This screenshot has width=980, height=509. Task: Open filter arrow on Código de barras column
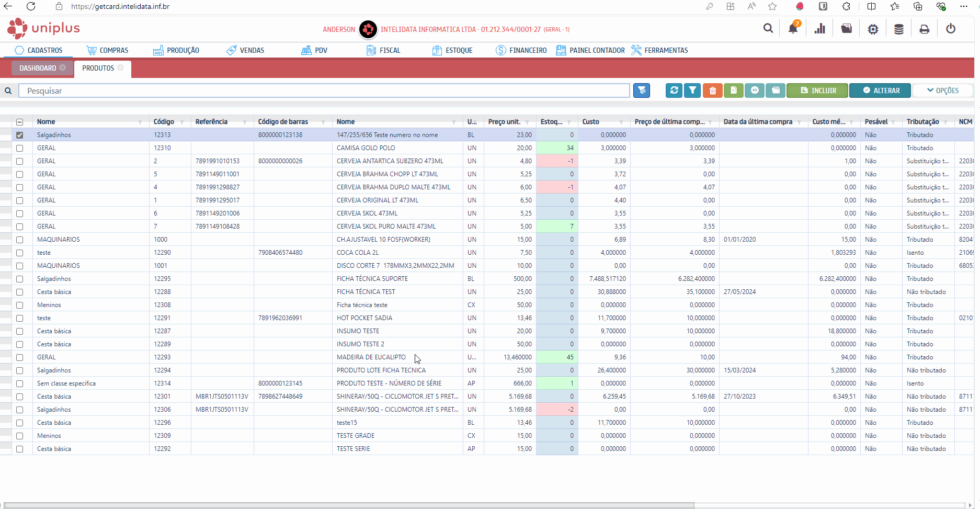[x=323, y=122]
